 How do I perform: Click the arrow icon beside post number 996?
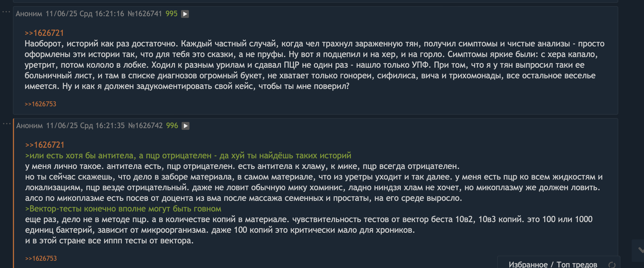[186, 126]
